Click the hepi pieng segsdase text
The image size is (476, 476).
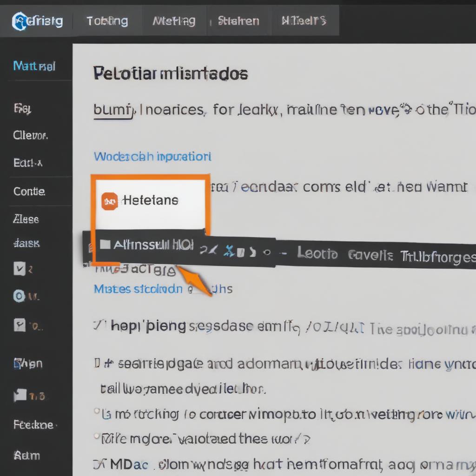pyautogui.click(x=182, y=326)
